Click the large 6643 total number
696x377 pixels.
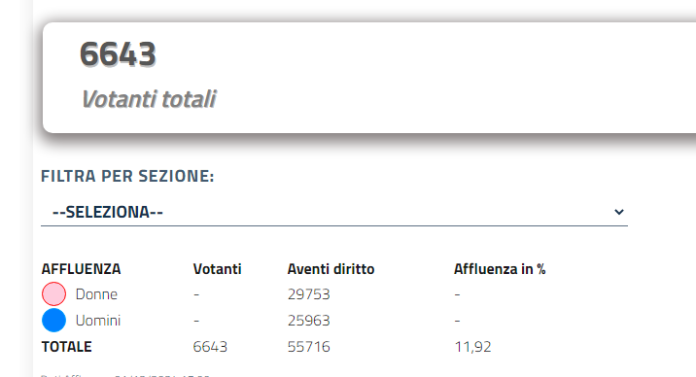[118, 54]
